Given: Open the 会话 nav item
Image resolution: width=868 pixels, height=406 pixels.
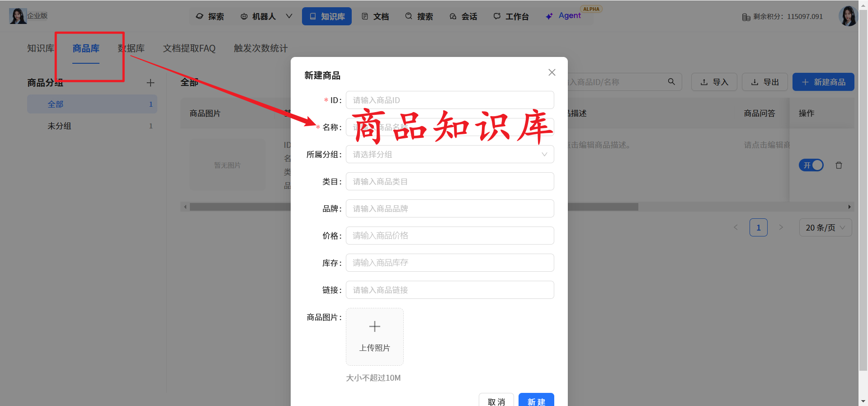Looking at the screenshot, I should (x=463, y=16).
